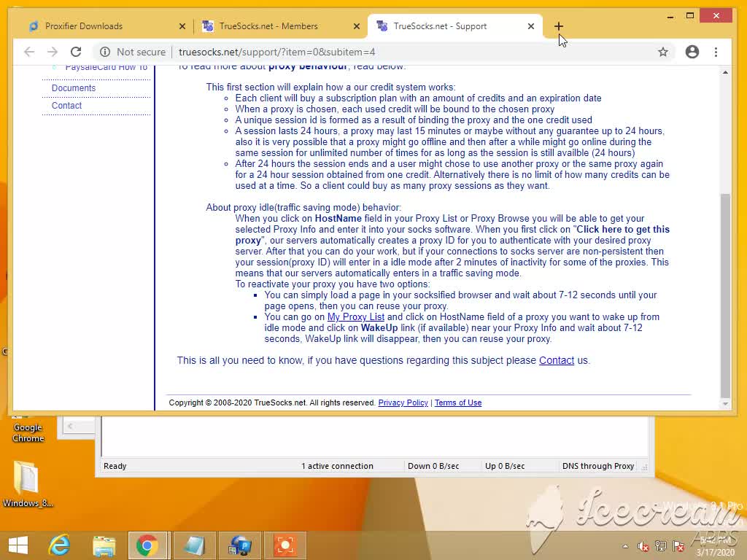Image resolution: width=747 pixels, height=560 pixels.
Task: Click the network tray icon
Action: (x=661, y=546)
